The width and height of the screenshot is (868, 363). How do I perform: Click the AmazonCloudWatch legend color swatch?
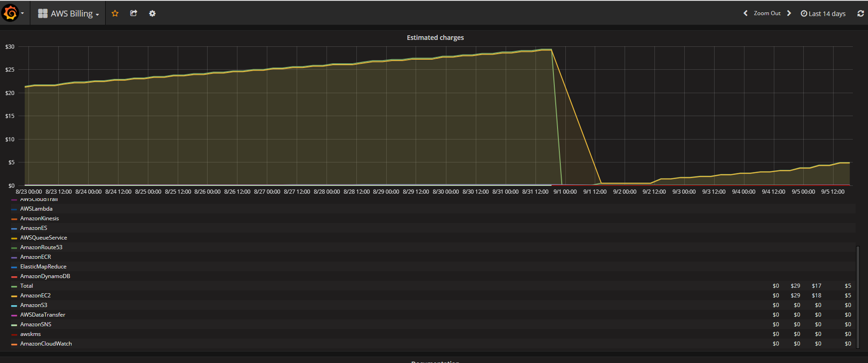point(14,344)
